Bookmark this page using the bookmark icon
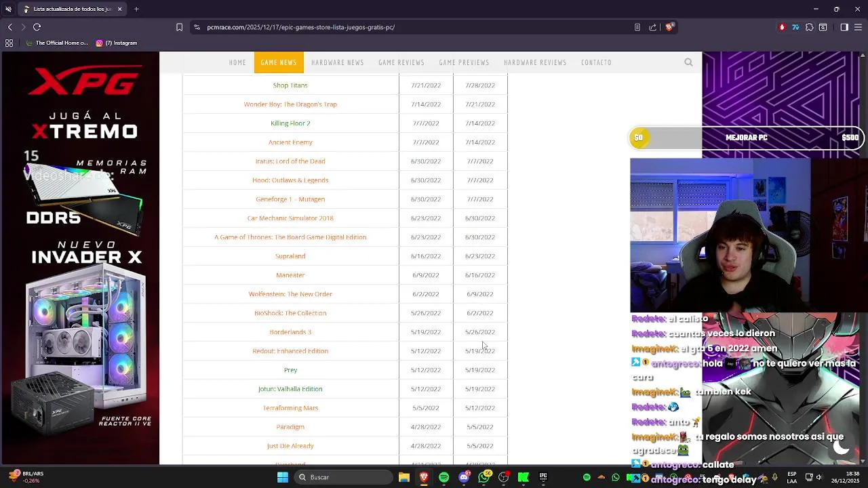 (x=179, y=27)
